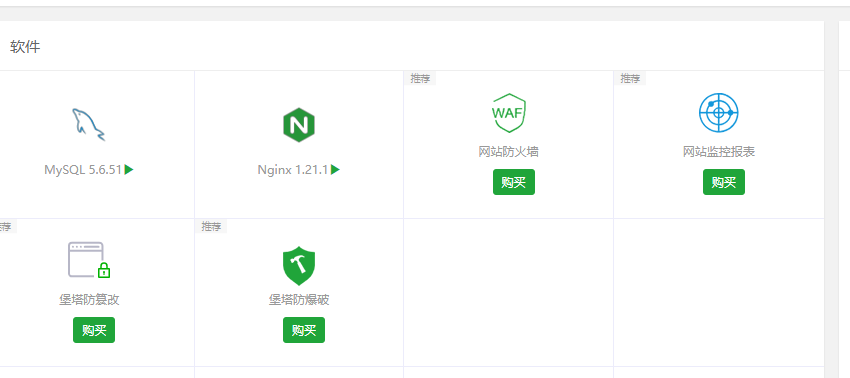Select the website monitoring radar icon

coord(719,113)
